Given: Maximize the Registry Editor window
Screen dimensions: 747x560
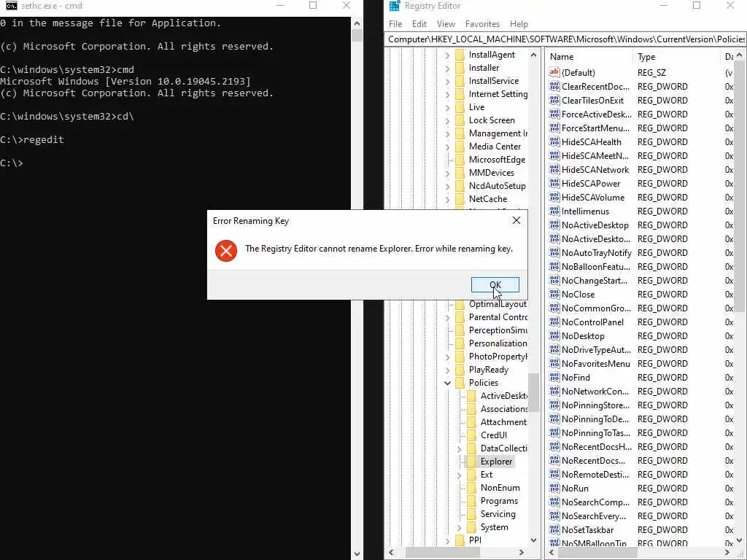Looking at the screenshot, I should tap(696, 6).
